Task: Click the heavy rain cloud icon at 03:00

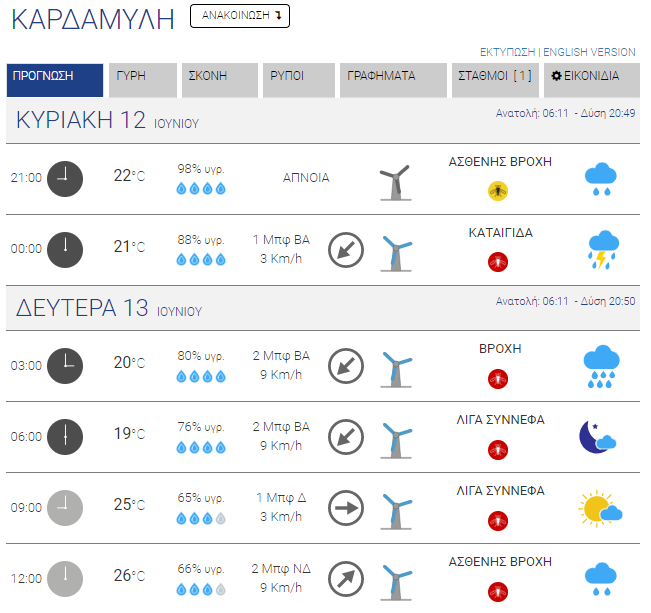Action: (x=601, y=366)
